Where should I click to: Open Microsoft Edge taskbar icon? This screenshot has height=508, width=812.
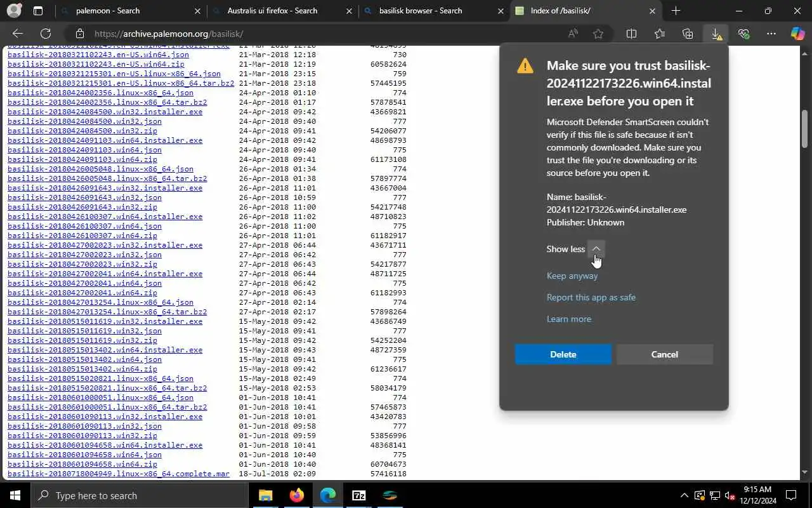pyautogui.click(x=327, y=495)
